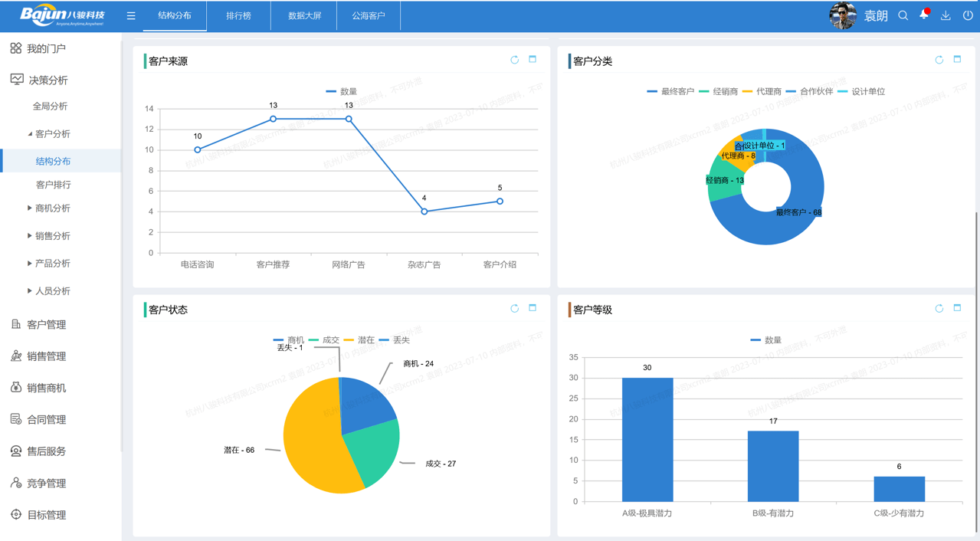Open the notification bell

tap(924, 15)
